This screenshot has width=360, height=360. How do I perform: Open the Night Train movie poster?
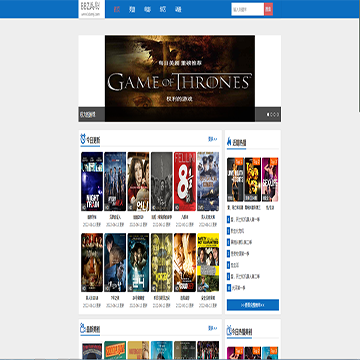[92, 181]
